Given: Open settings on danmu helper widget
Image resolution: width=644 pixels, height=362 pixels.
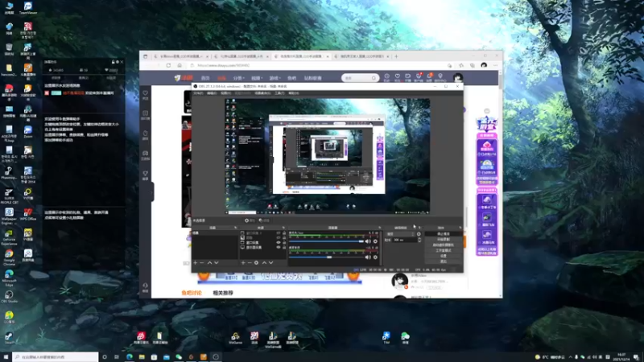Looking at the screenshot, I should click(x=117, y=62).
